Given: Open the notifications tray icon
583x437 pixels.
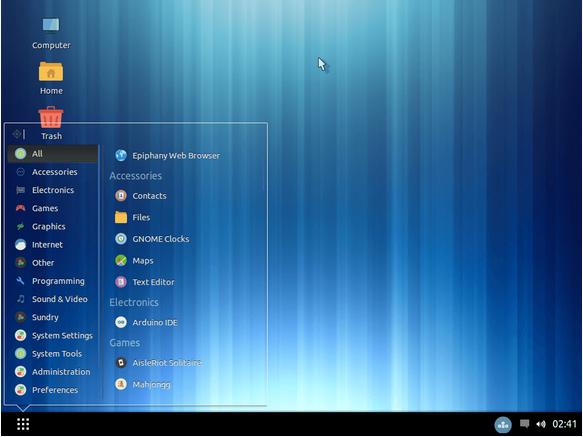Looking at the screenshot, I should (524, 424).
